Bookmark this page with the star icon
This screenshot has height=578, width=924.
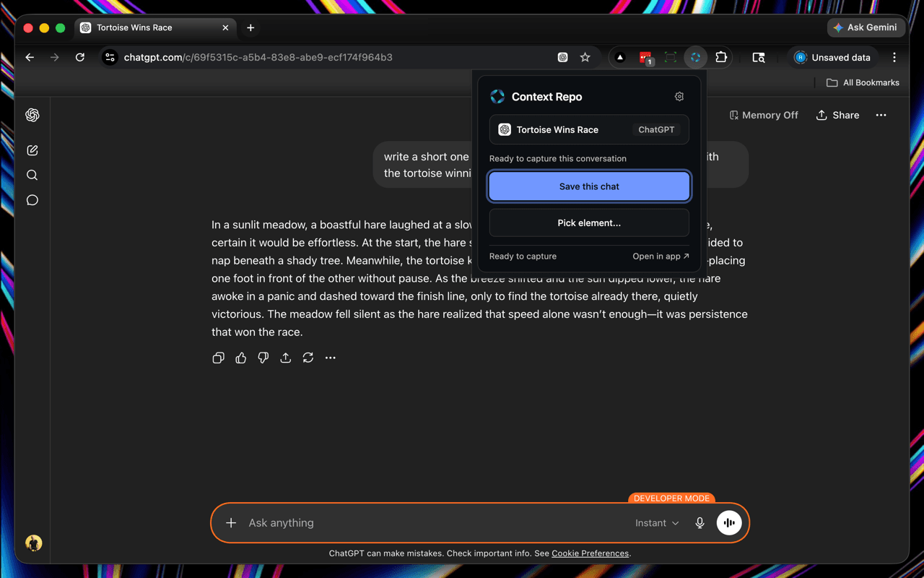(x=585, y=57)
